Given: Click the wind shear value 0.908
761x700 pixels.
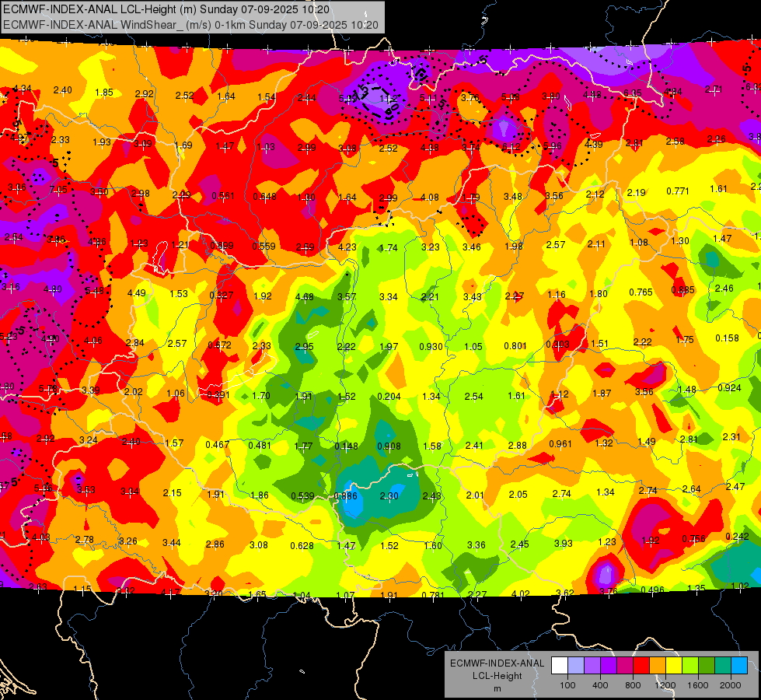Looking at the screenshot, I should tap(389, 446).
